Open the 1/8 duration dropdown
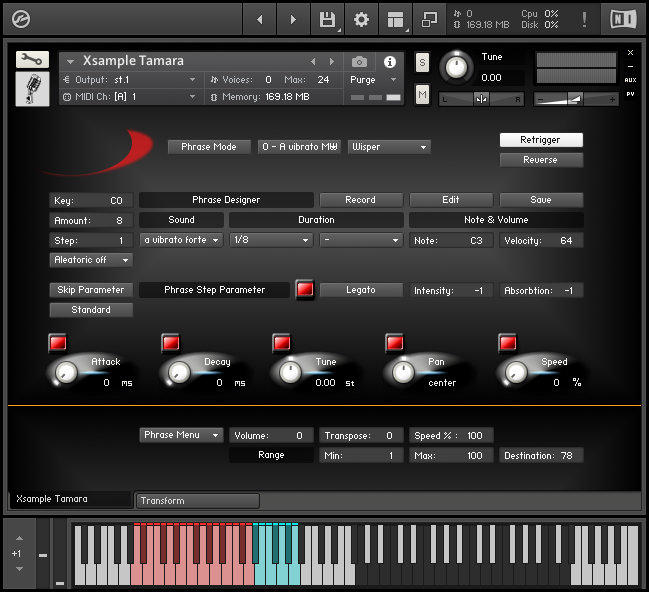649x592 pixels. click(x=271, y=240)
